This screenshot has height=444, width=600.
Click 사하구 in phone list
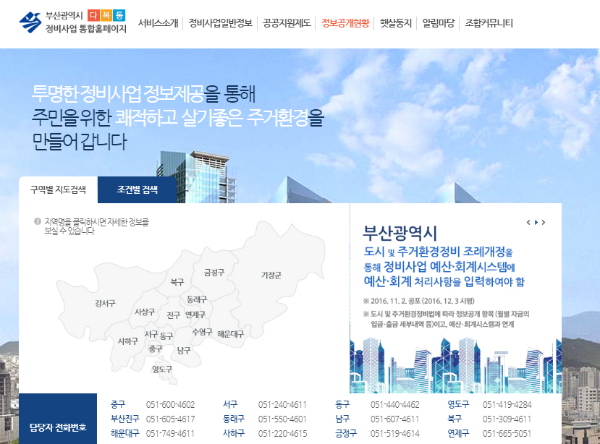click(x=233, y=433)
